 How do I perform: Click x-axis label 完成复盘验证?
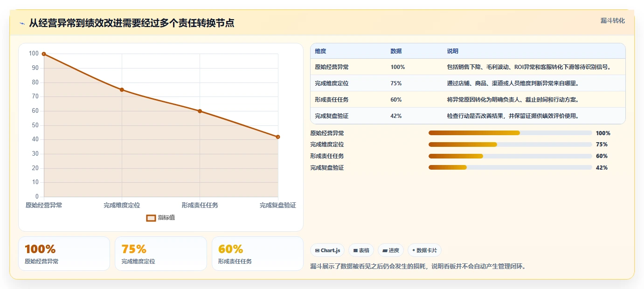278,205
